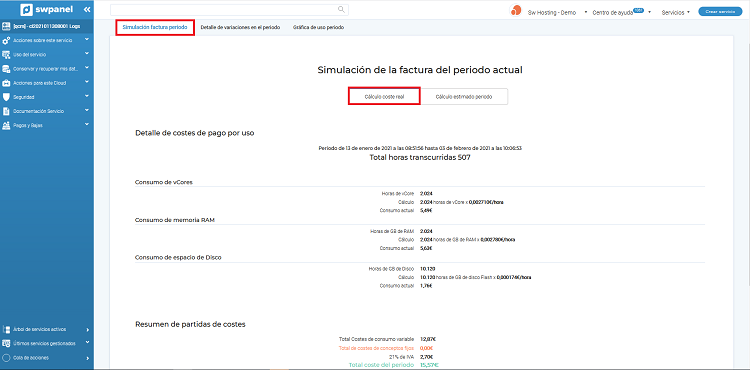Click the orange Sw Hosting avatar
750x370 pixels.
point(516,11)
